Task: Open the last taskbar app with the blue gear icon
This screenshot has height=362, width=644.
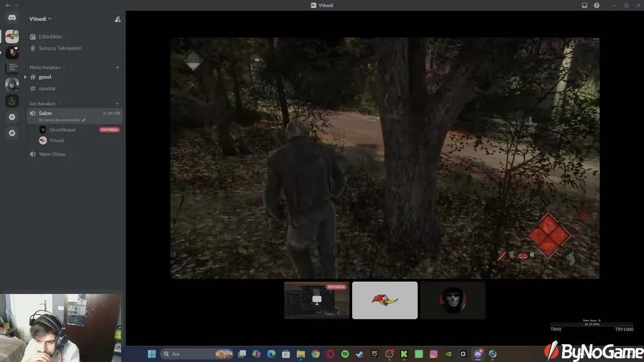Action: [x=493, y=354]
